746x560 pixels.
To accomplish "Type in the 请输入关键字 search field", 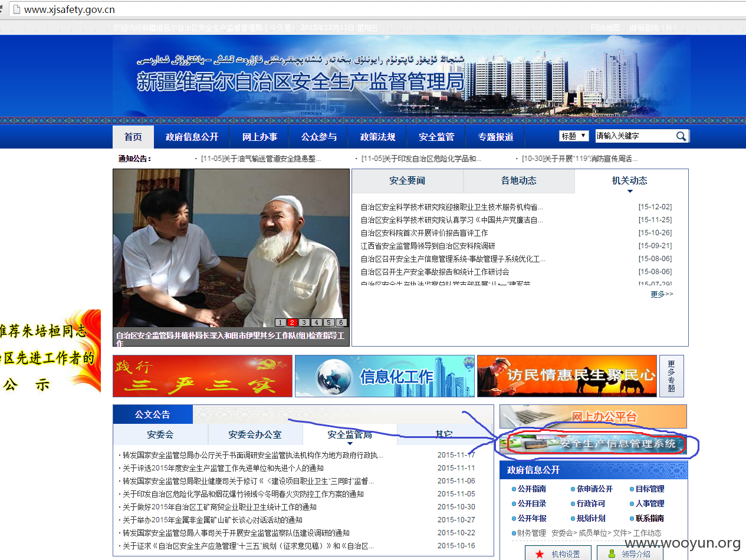I will pos(635,136).
